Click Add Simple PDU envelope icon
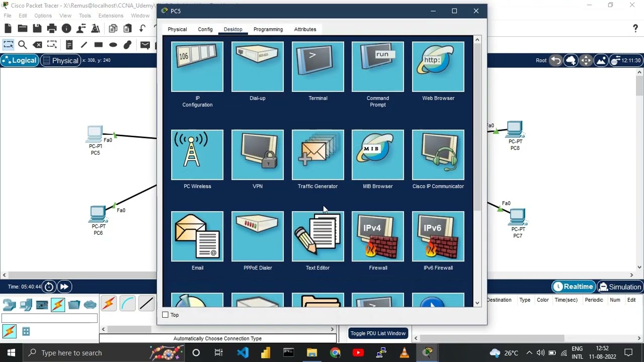Image resolution: width=644 pixels, height=362 pixels. tap(145, 45)
